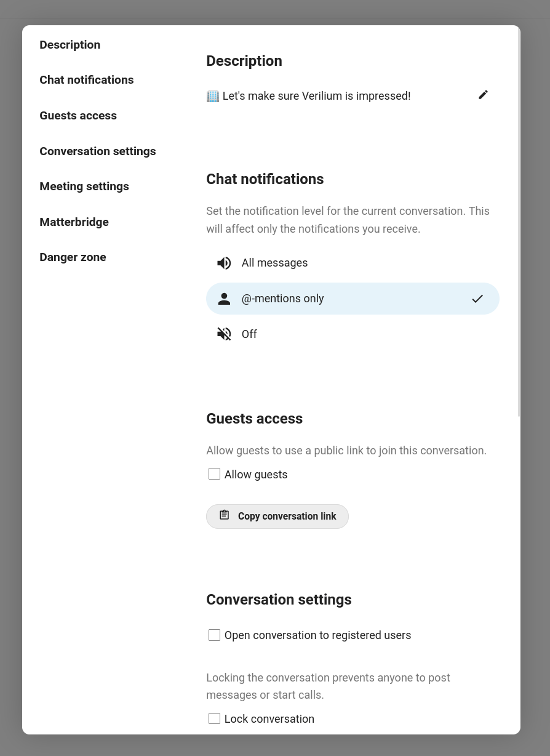Open the Danger zone section
Image resolution: width=550 pixels, height=756 pixels.
pos(73,257)
